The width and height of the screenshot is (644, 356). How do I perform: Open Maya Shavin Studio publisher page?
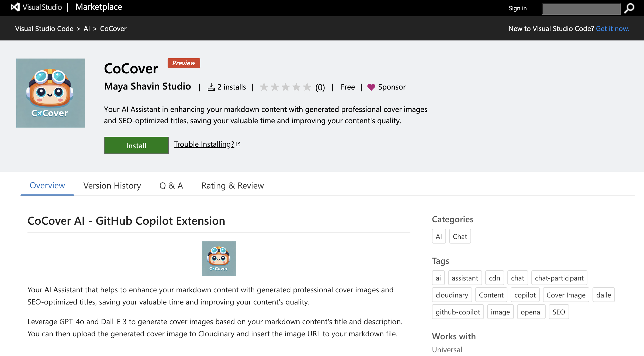(148, 86)
